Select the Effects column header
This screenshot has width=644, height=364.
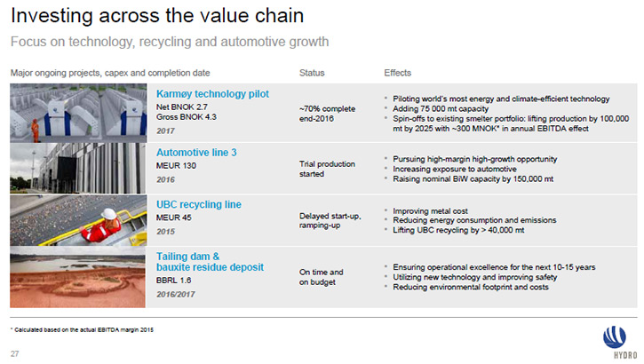(x=397, y=73)
